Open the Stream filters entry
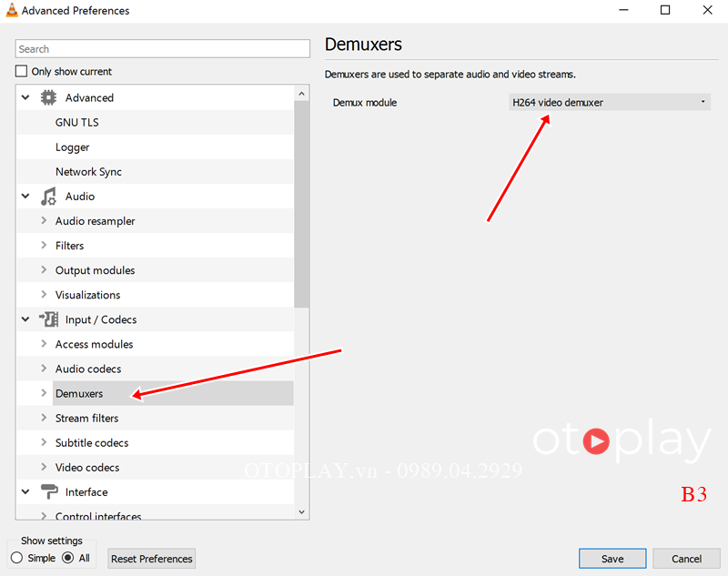This screenshot has height=576, width=728. click(x=86, y=418)
